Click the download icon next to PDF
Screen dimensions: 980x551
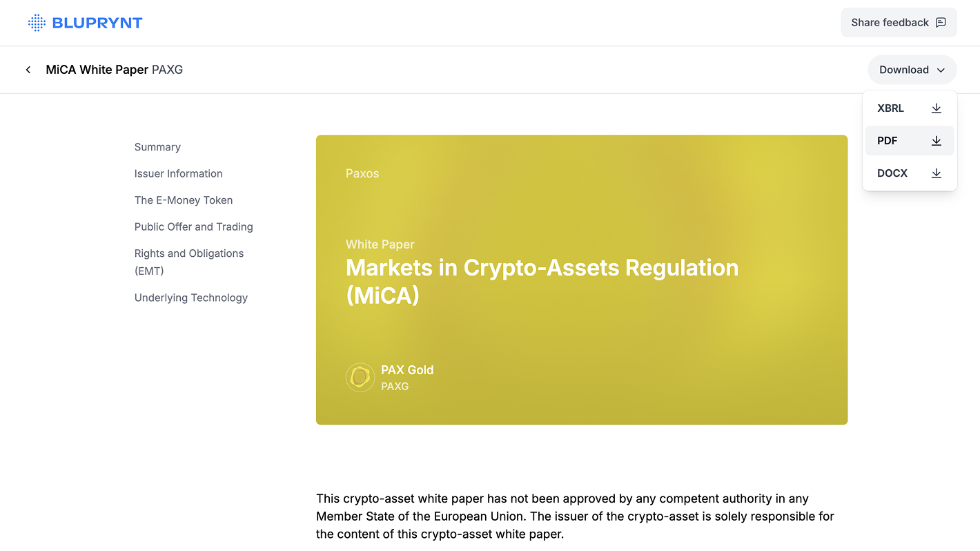tap(937, 141)
